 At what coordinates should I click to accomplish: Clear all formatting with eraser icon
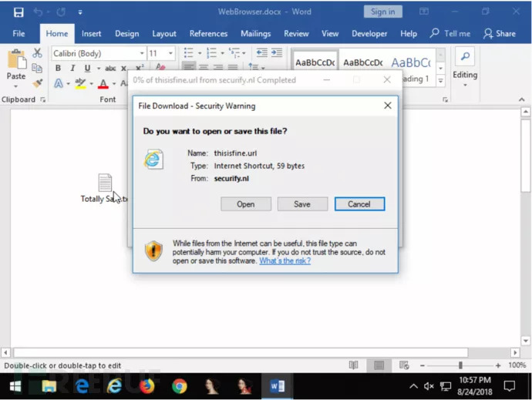pos(160,66)
